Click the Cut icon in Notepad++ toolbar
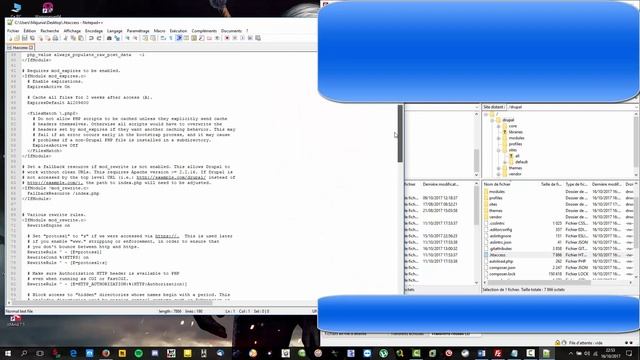Viewport: 640px width, 360px height. [65, 38]
